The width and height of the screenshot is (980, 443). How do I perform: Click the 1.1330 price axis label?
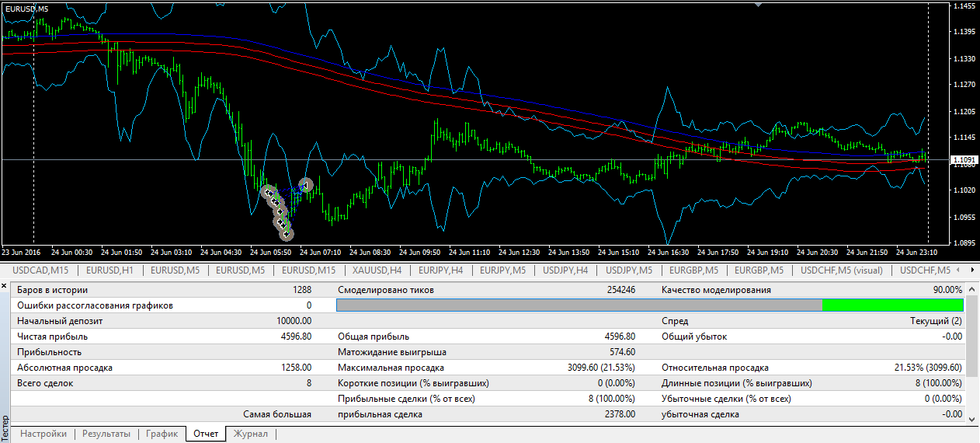pos(964,58)
